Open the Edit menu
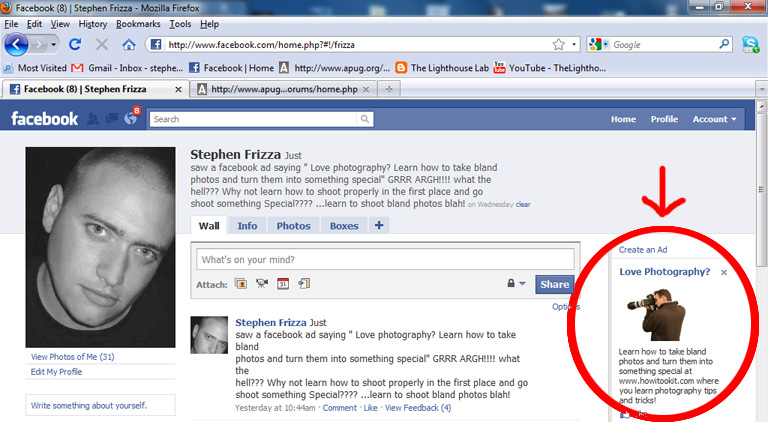 34,24
